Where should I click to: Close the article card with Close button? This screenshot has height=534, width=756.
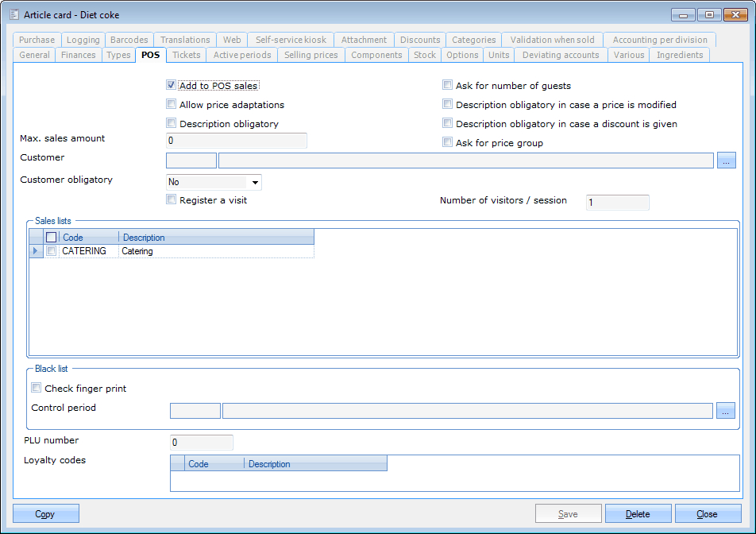coord(707,514)
